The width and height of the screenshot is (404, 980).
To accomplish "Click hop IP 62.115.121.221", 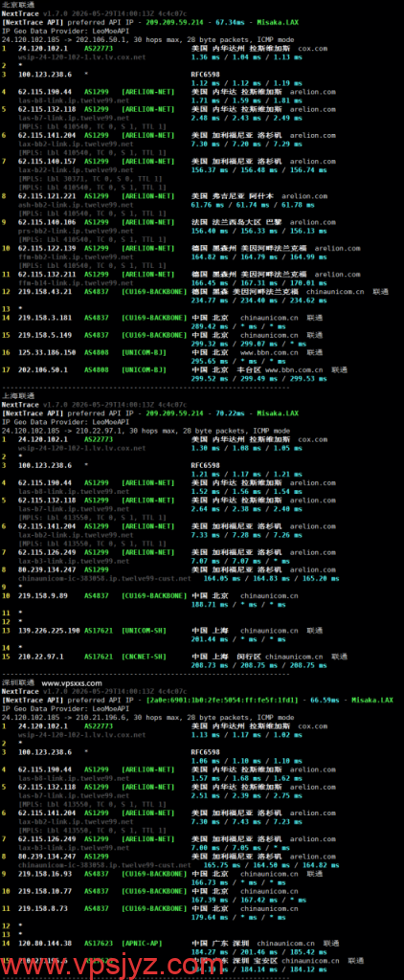I will coord(48,195).
